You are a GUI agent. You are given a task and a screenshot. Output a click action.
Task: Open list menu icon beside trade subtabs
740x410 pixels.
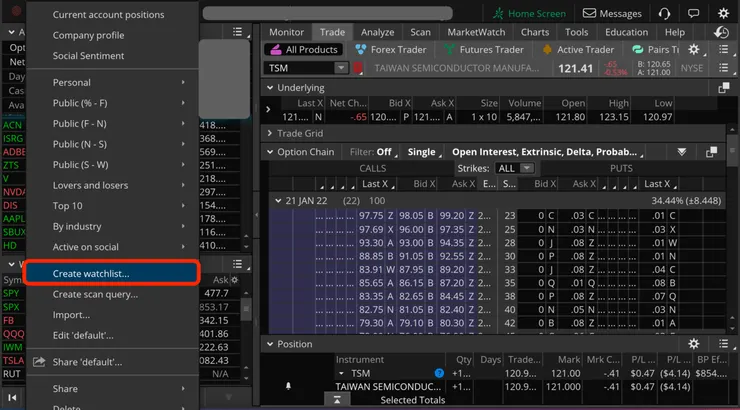click(723, 50)
